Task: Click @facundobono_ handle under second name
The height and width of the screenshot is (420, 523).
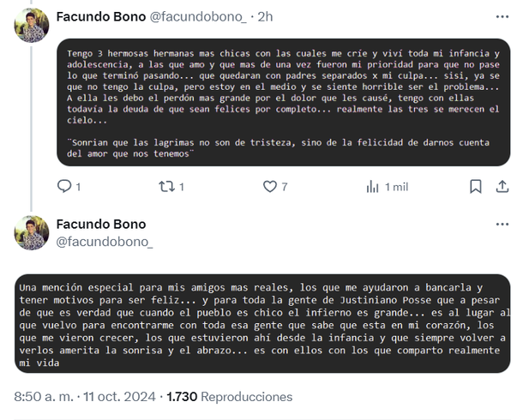Action: (104, 243)
